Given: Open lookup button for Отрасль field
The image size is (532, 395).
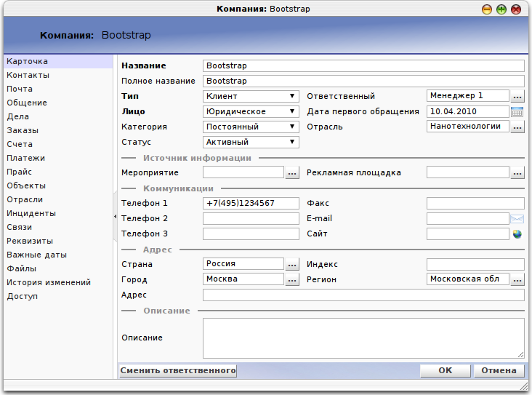Looking at the screenshot, I should [x=517, y=127].
